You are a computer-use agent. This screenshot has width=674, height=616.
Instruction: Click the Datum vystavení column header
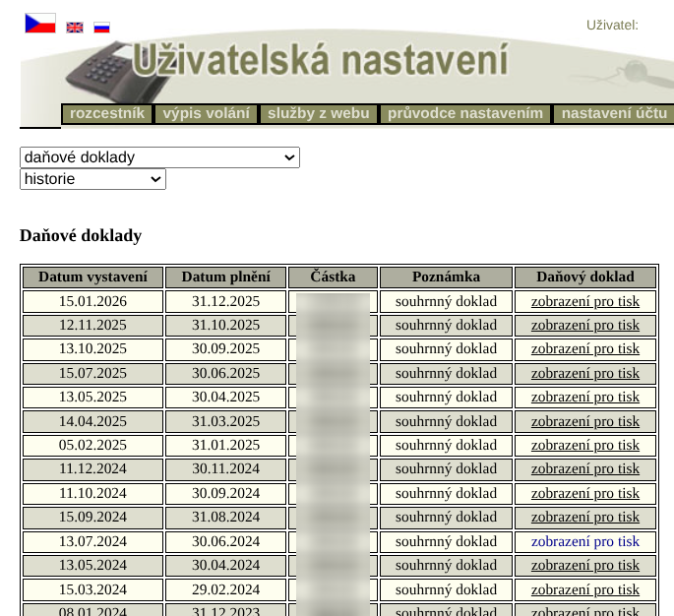click(92, 277)
